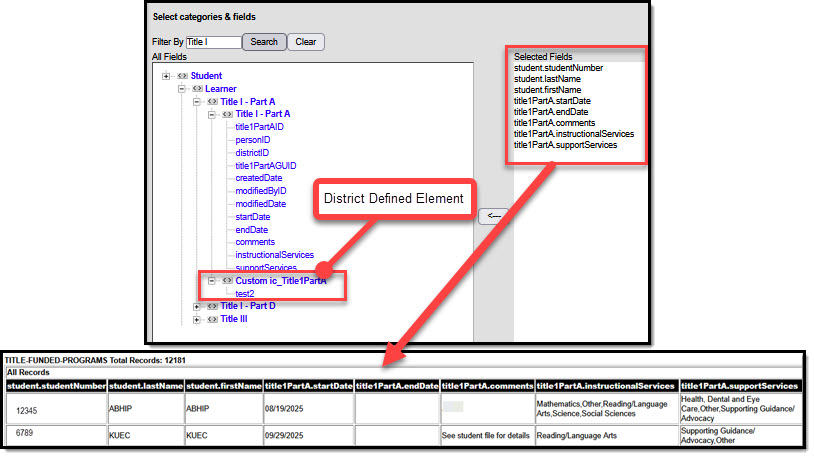Click the student.lastName column header
The height and width of the screenshot is (457, 814).
point(146,386)
